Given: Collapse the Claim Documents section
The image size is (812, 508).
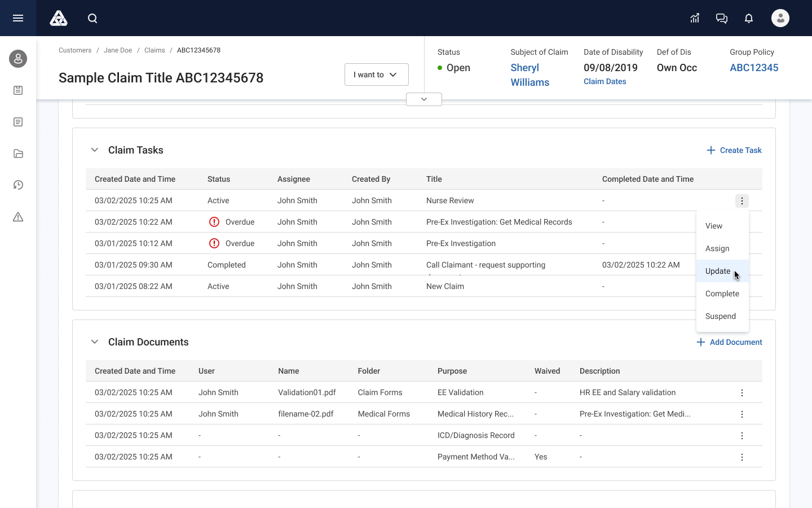Looking at the screenshot, I should (x=95, y=342).
